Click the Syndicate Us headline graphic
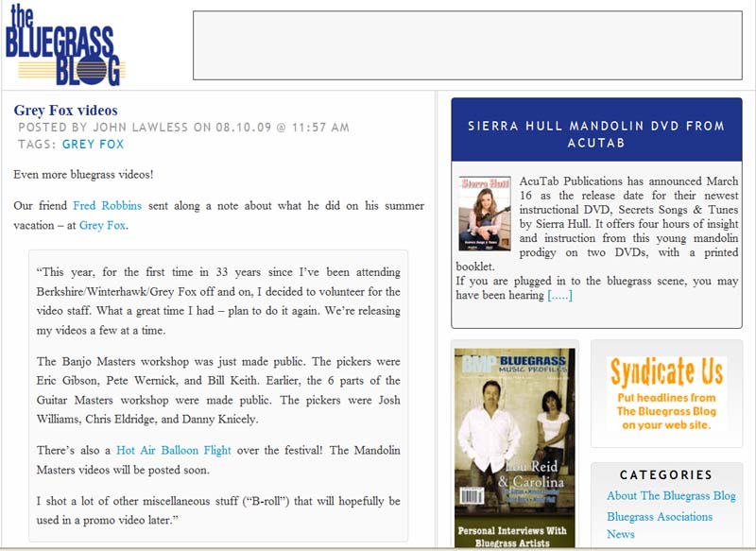Image resolution: width=756 pixels, height=551 pixels. [x=666, y=392]
